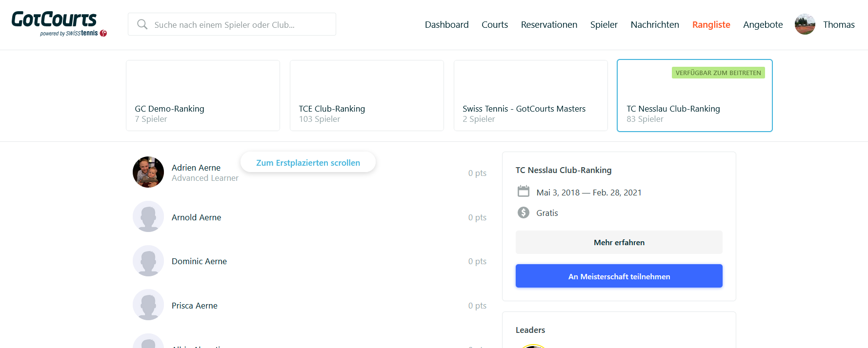Click the 7 Spieler count
The width and height of the screenshot is (868, 348).
(151, 119)
